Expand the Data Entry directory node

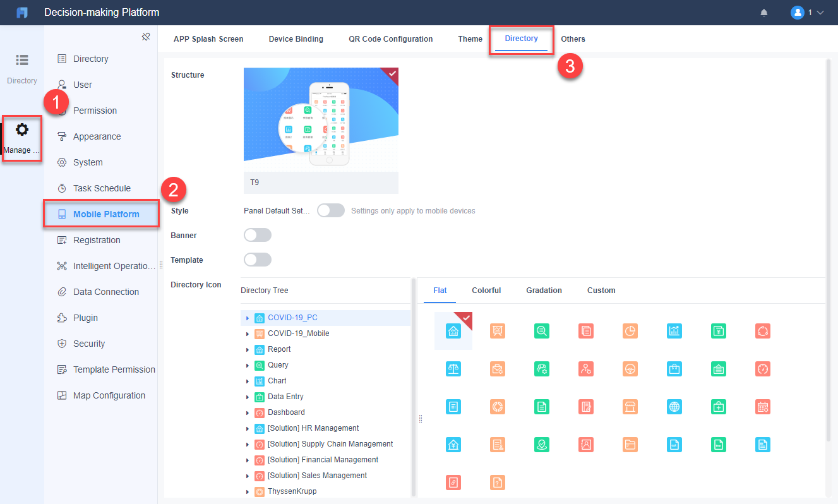point(248,397)
